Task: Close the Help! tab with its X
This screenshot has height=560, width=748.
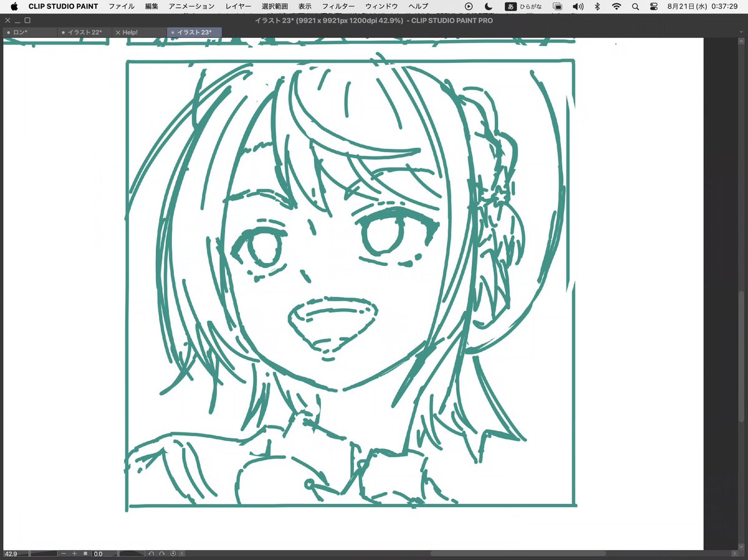Action: click(x=118, y=32)
